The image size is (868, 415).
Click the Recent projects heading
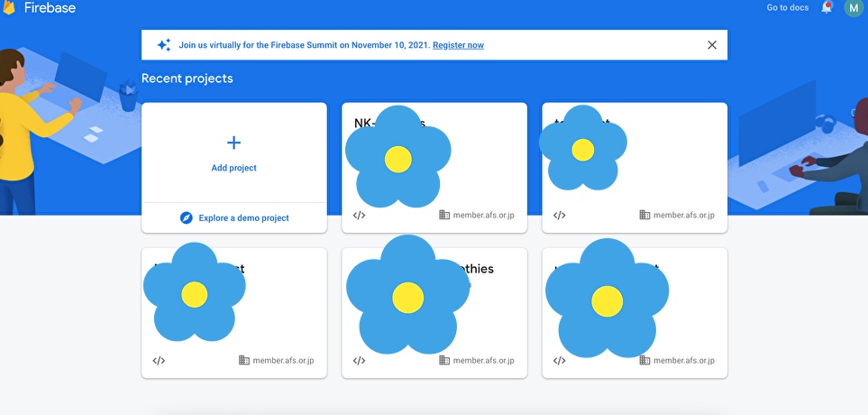click(x=187, y=78)
